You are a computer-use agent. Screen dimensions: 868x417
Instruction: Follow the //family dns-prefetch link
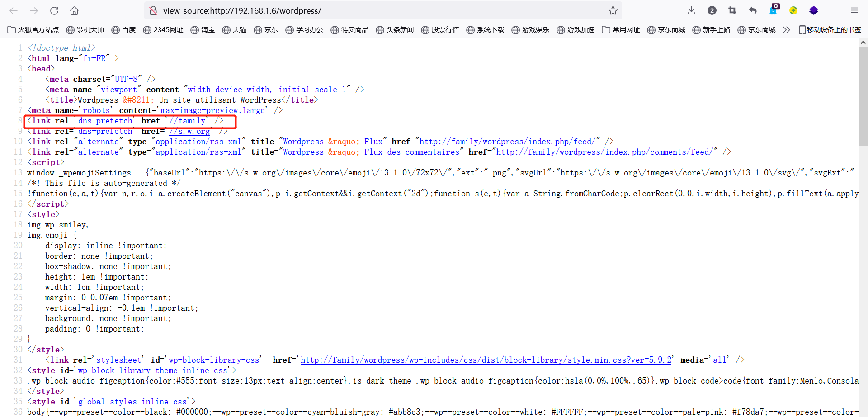(187, 121)
